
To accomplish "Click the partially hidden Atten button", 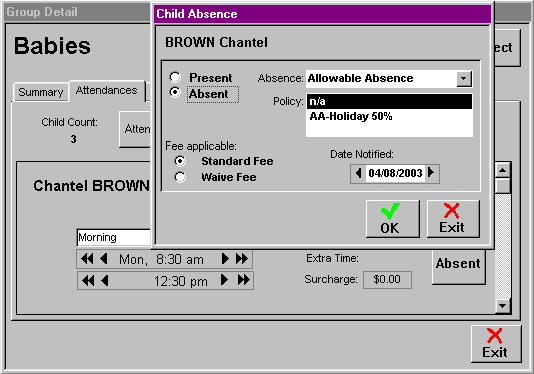I will click(135, 129).
